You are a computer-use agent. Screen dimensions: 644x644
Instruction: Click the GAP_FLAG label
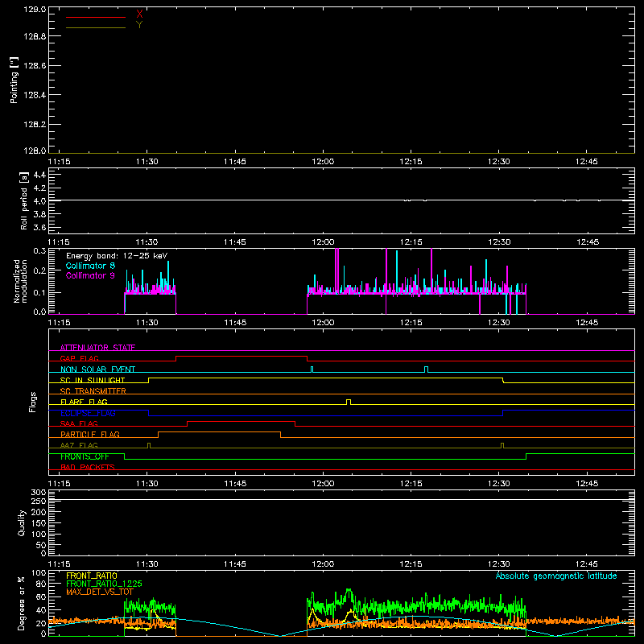pyautogui.click(x=79, y=358)
